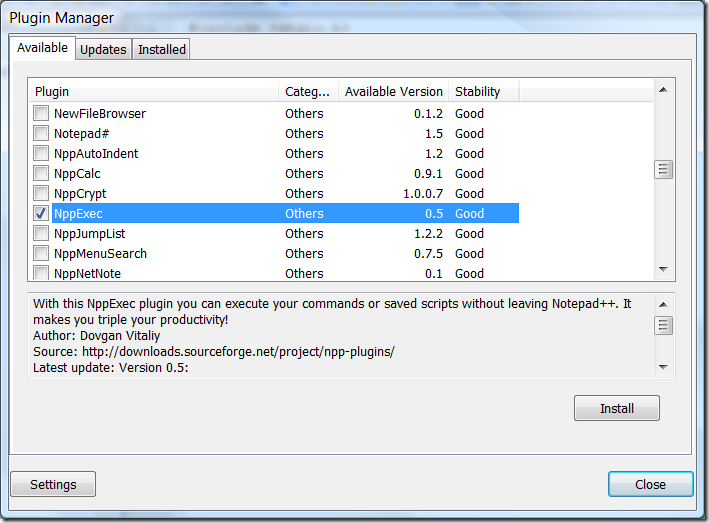Select the NppCalc checkbox
The image size is (709, 523).
point(41,173)
